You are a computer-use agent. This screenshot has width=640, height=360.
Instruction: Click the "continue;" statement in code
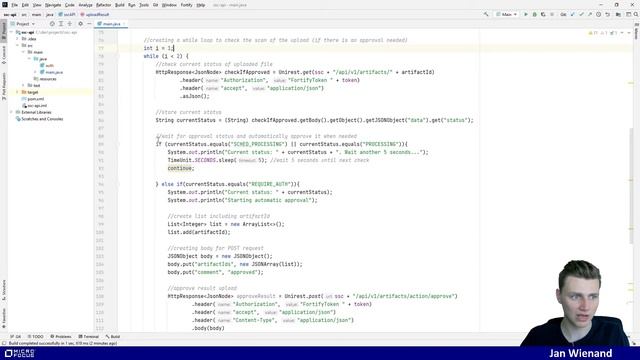(x=181, y=168)
